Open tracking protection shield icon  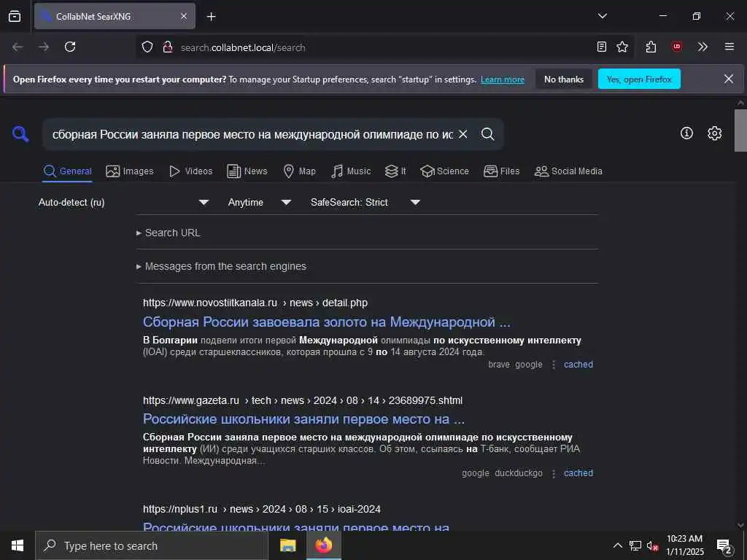(147, 47)
